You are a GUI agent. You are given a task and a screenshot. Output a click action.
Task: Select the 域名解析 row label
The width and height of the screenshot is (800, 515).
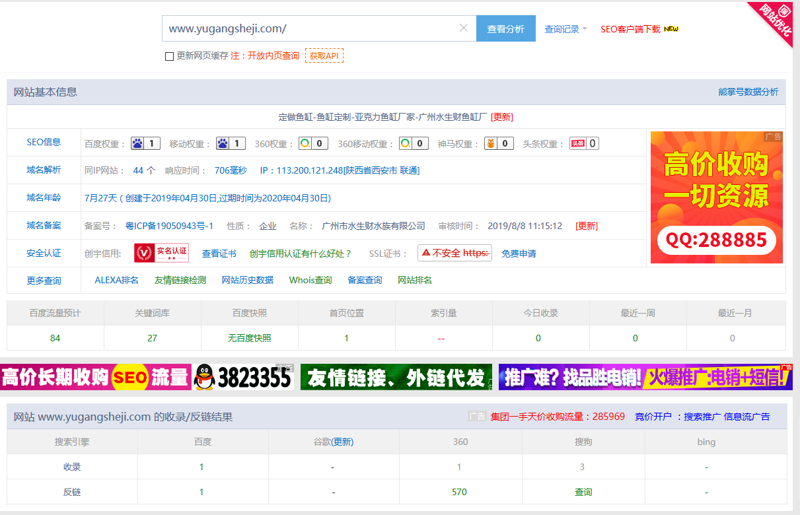pyautogui.click(x=44, y=170)
